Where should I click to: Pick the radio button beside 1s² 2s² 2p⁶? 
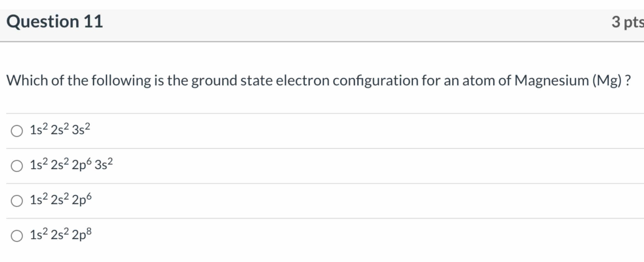tap(17, 201)
